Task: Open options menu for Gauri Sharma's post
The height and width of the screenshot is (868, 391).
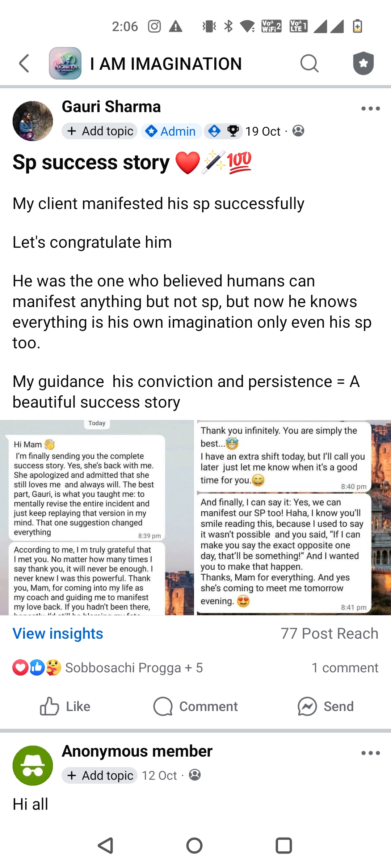Action: (370, 109)
